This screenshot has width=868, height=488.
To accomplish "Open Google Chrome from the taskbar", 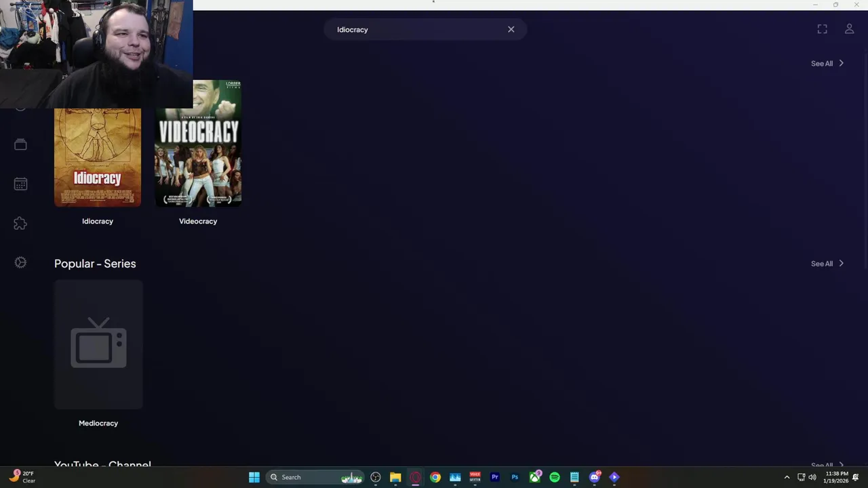I will 435,477.
